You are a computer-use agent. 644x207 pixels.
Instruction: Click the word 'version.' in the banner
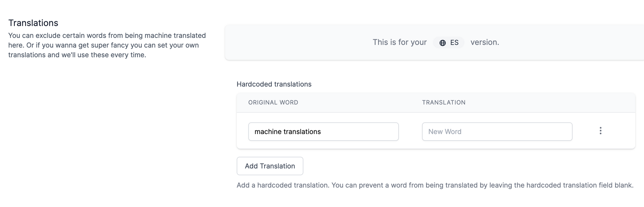(x=485, y=42)
